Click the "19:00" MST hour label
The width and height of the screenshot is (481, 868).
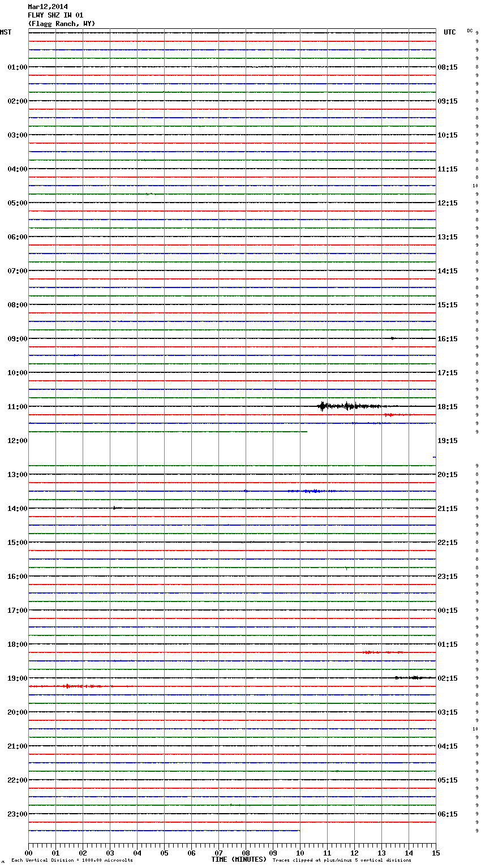click(17, 678)
